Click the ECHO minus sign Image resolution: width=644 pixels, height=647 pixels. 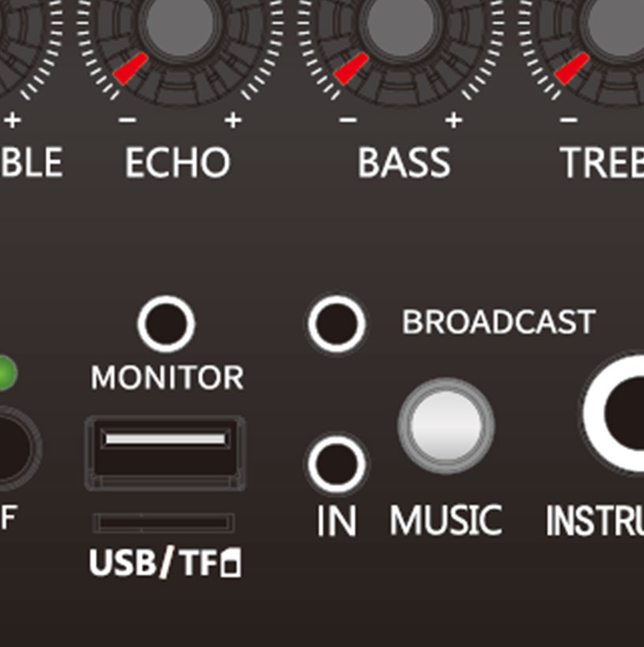[128, 120]
